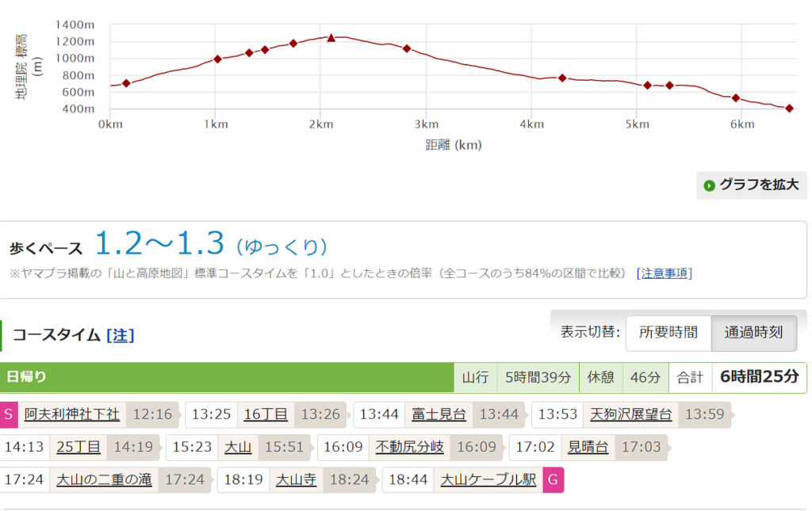Expand the graph with グラフを拡大 button
This screenshot has width=812, height=511.
(751, 185)
